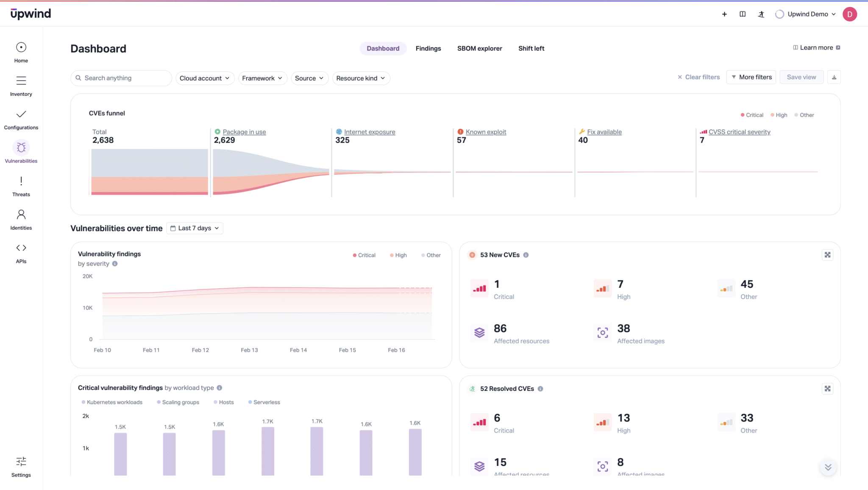
Task: Toggle Critical series in Vulnerability findings legend
Action: [364, 255]
